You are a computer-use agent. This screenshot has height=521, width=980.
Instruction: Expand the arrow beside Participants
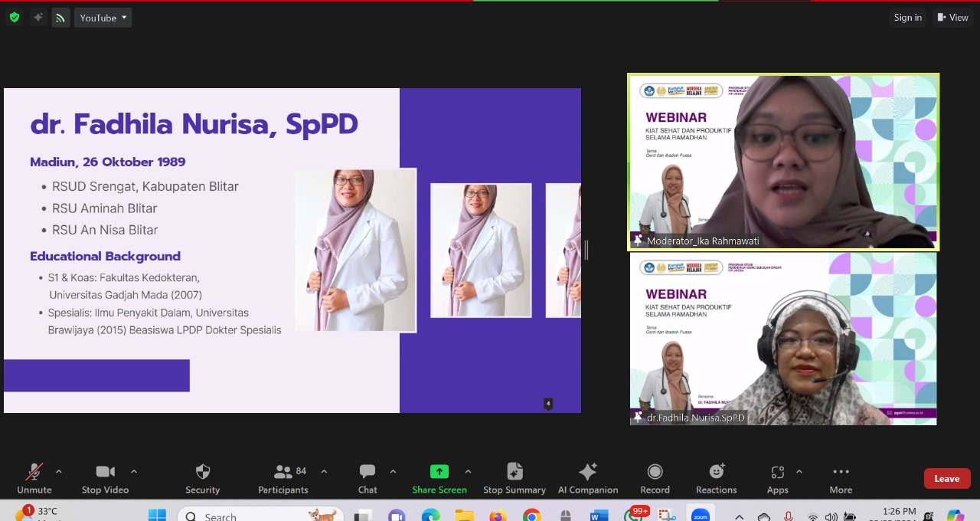(x=324, y=472)
